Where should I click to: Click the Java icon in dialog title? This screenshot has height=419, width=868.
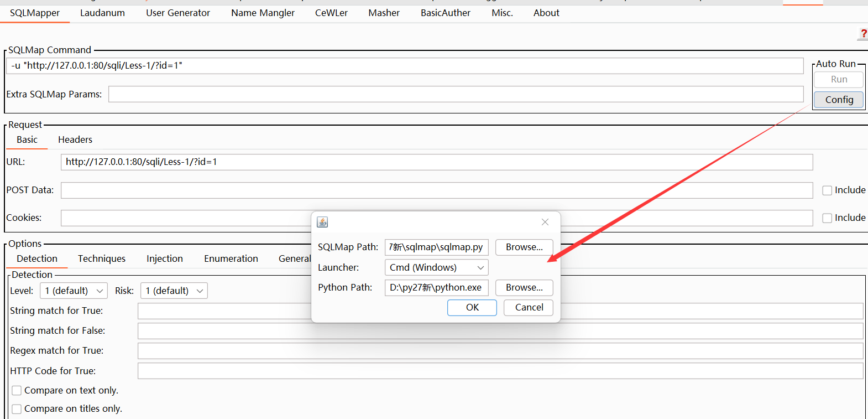[322, 222]
